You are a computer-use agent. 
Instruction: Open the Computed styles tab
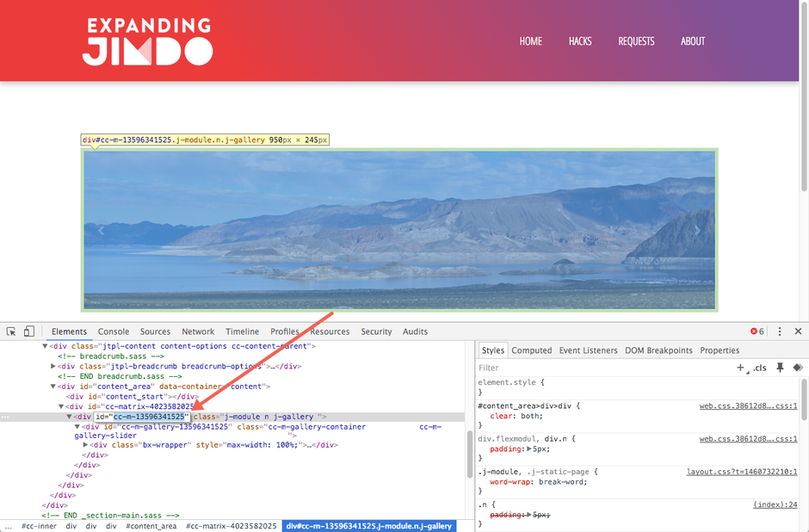point(531,350)
